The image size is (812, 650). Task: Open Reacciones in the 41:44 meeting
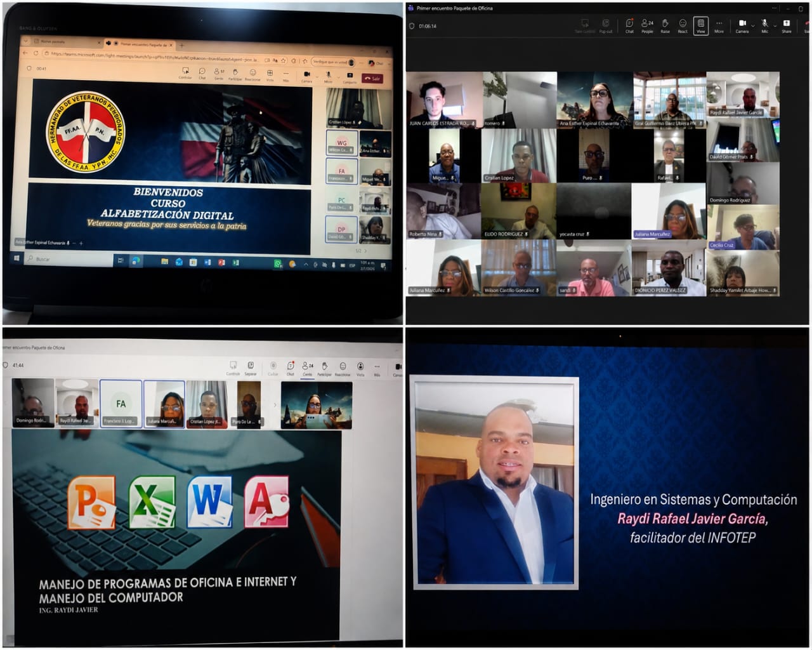click(343, 369)
